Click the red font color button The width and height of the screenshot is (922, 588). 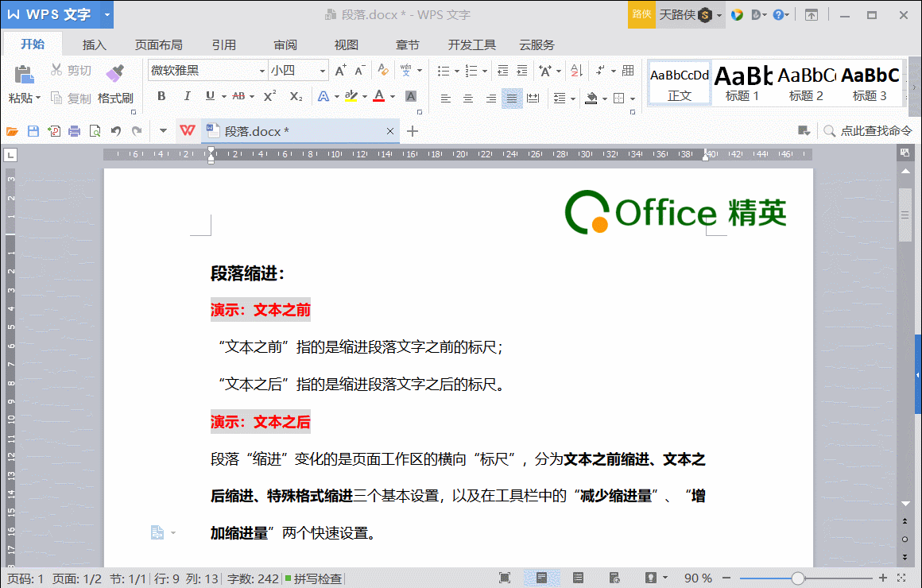tap(379, 96)
